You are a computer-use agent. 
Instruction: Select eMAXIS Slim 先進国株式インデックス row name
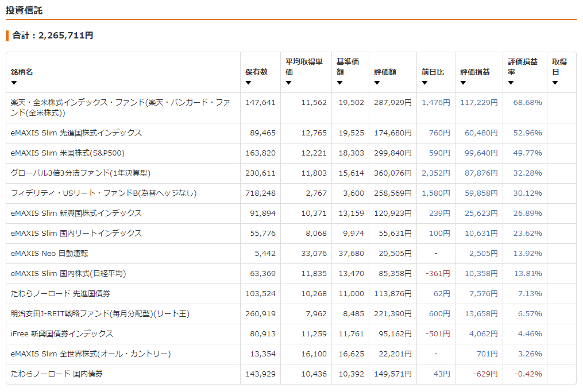pos(76,133)
